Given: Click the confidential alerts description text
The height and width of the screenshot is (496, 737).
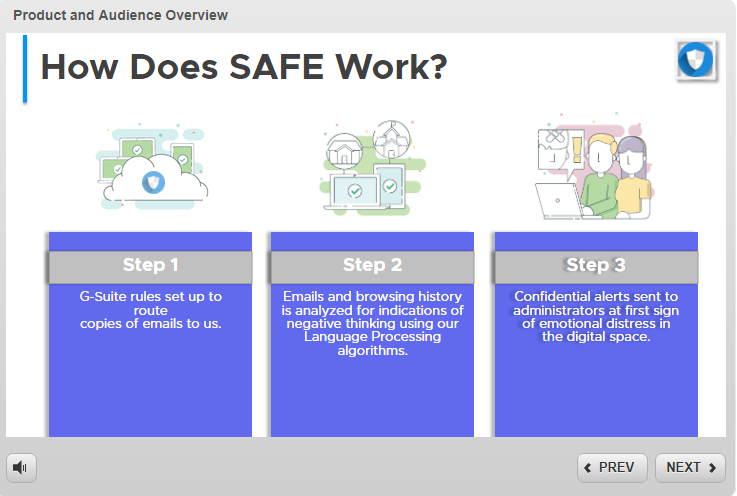Looking at the screenshot, I should coord(596,316).
